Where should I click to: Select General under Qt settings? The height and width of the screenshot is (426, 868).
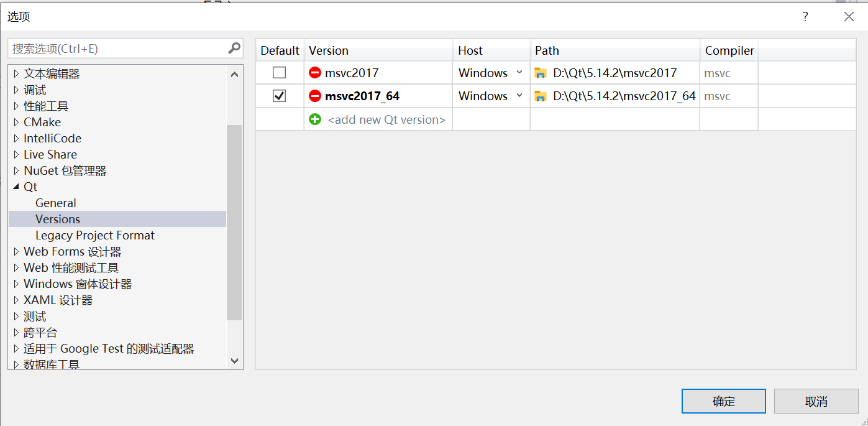click(x=55, y=203)
